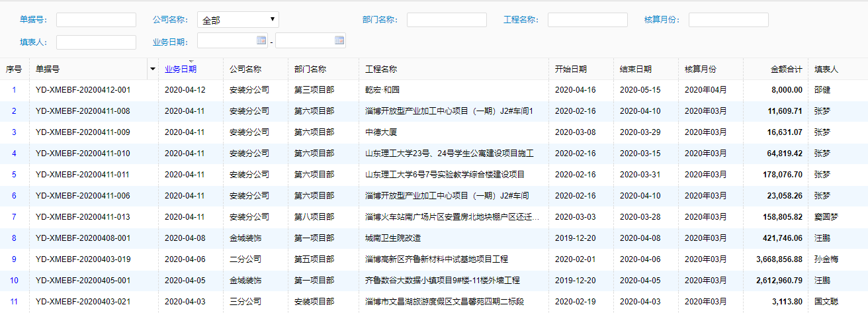This screenshot has height=313, width=868.
Task: Click amount 3,113.80
Action: pyautogui.click(x=787, y=302)
